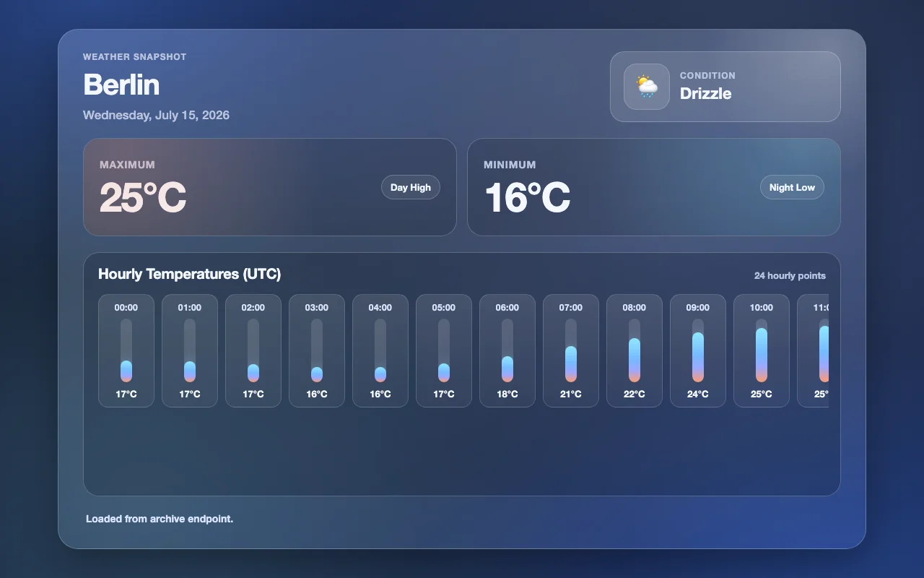Pick the 07:00 temperature bar
The height and width of the screenshot is (578, 924).
(571, 350)
